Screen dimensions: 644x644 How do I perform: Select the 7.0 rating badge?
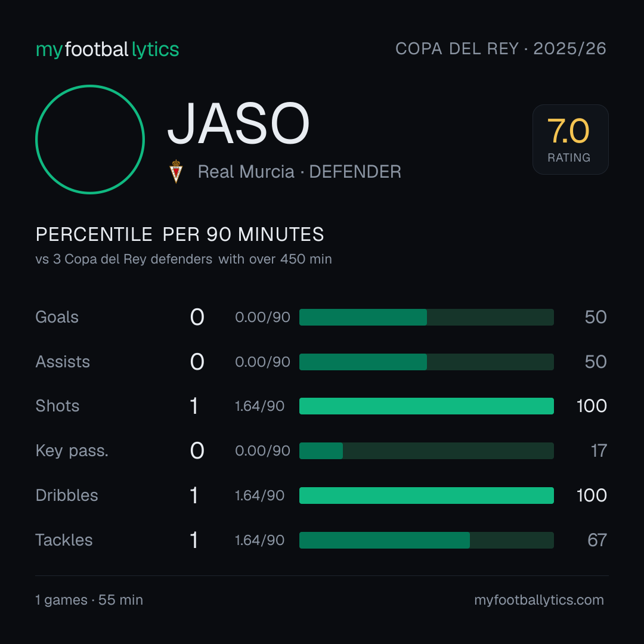point(571,139)
